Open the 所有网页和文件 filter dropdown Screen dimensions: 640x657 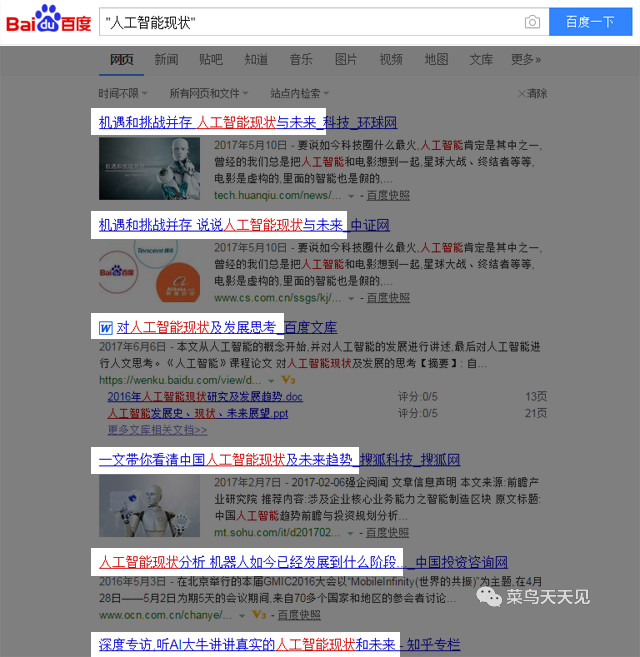pos(209,93)
